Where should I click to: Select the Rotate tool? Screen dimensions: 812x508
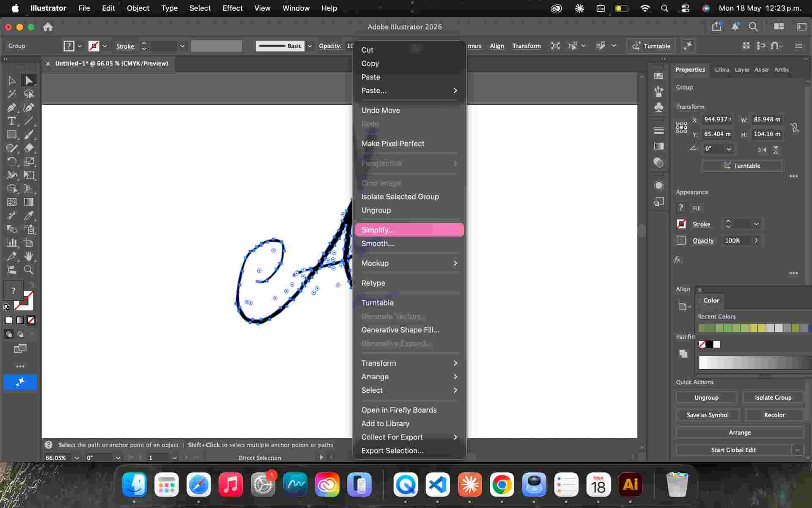tap(12, 162)
